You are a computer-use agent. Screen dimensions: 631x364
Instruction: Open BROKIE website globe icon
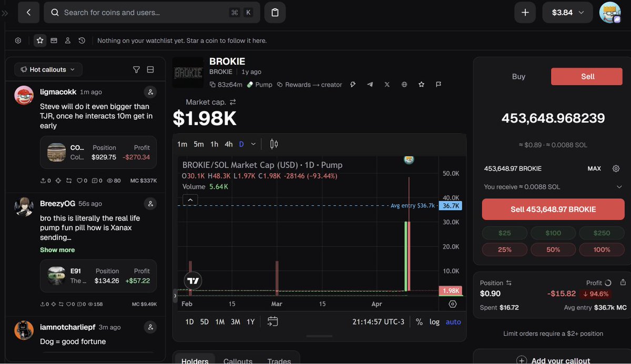tap(404, 84)
